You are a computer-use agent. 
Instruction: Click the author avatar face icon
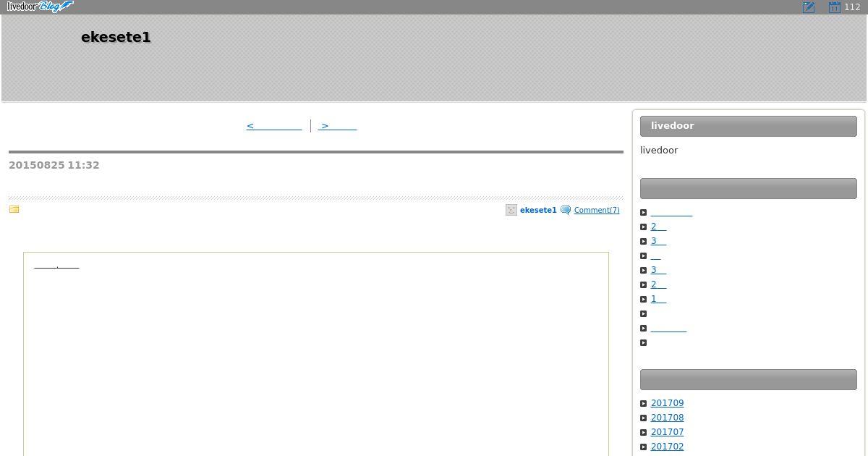click(511, 210)
